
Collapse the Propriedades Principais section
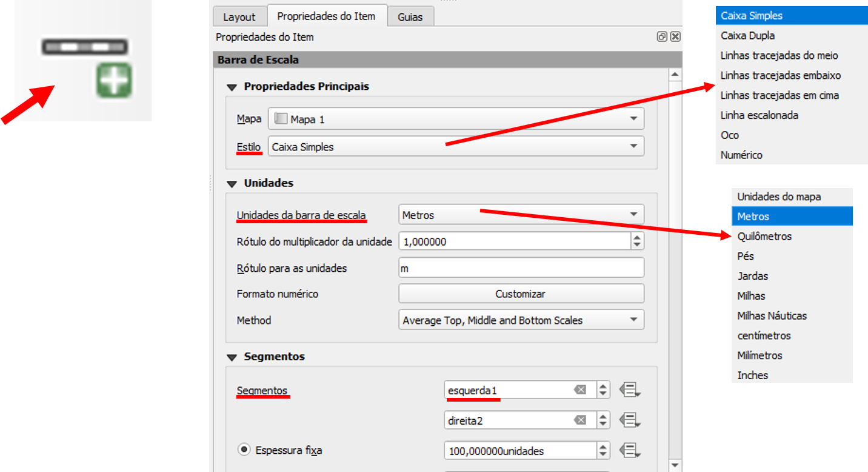tap(231, 87)
